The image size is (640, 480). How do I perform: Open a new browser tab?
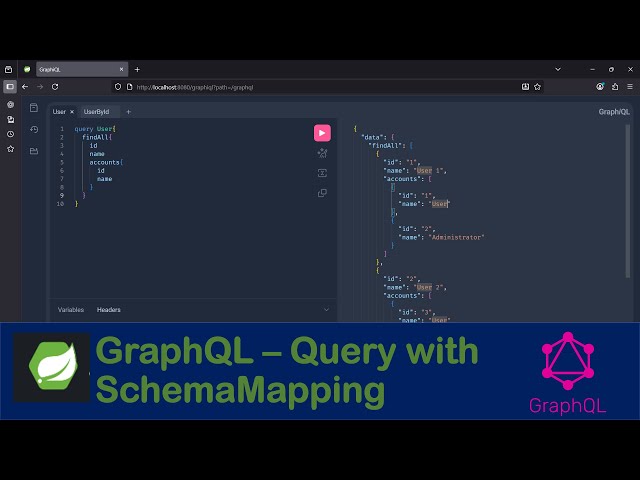137,69
